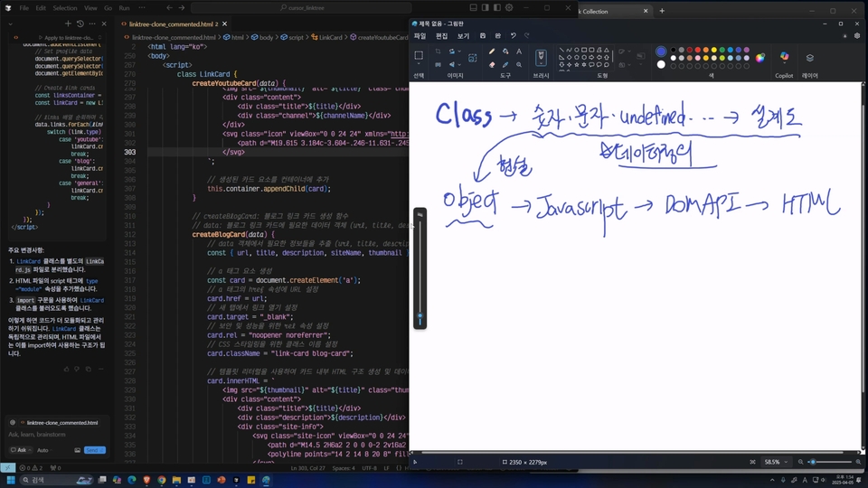868x488 pixels.
Task: Select the Eraser tool in Paint
Action: click(x=492, y=65)
